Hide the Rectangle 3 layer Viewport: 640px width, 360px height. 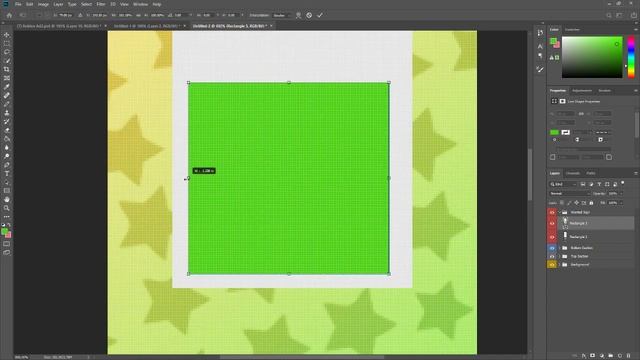tap(552, 223)
